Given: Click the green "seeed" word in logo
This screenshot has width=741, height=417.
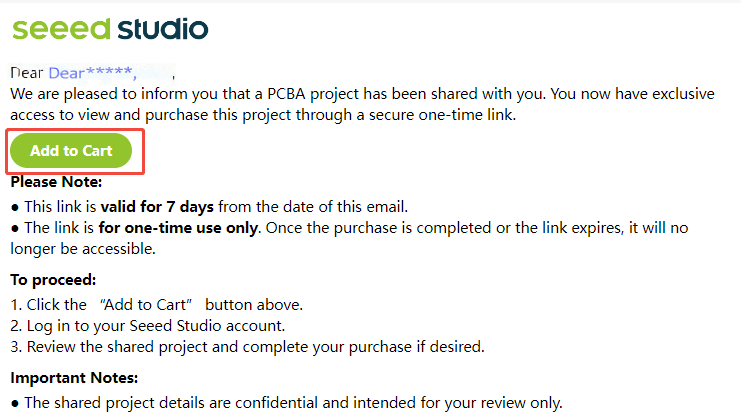Looking at the screenshot, I should point(60,27).
